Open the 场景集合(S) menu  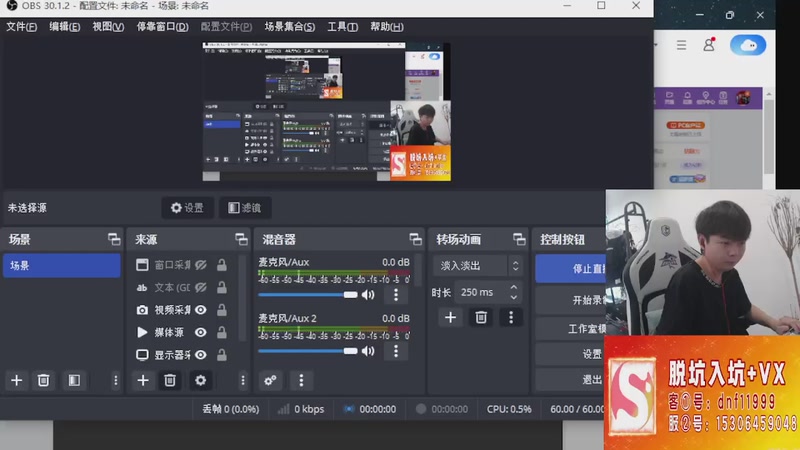289,27
